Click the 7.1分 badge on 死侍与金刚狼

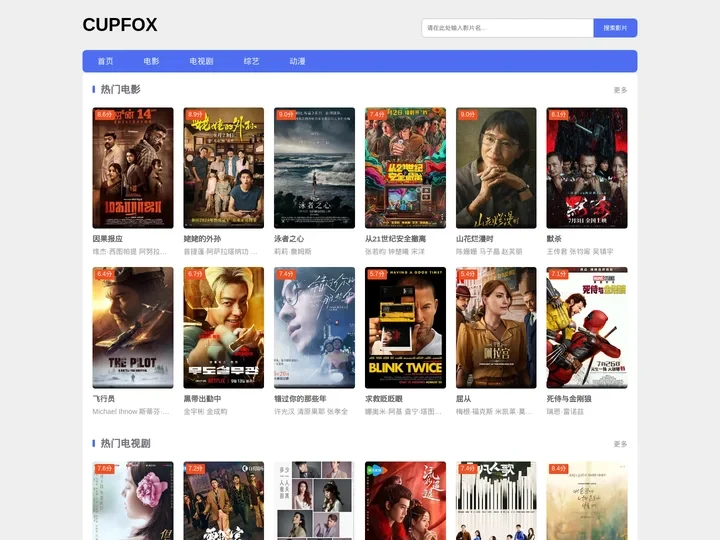pos(558,274)
